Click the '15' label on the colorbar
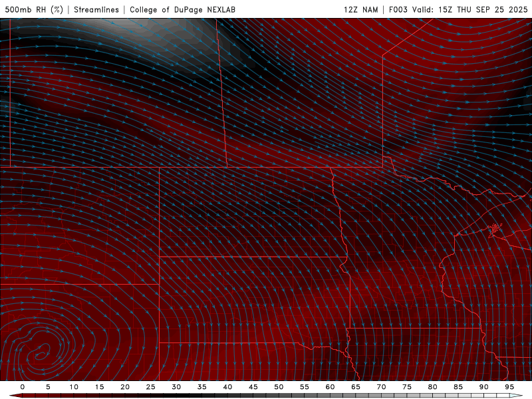This screenshot has width=532, height=399. [99, 387]
